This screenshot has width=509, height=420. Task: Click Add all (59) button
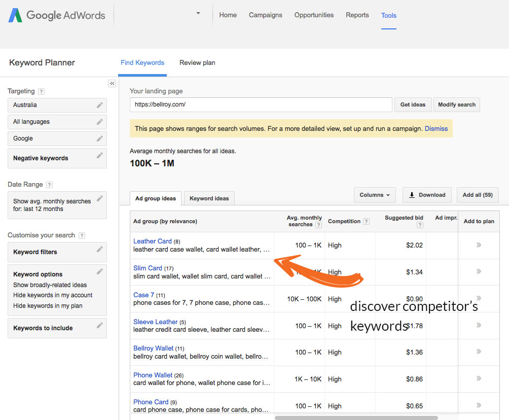click(x=478, y=195)
